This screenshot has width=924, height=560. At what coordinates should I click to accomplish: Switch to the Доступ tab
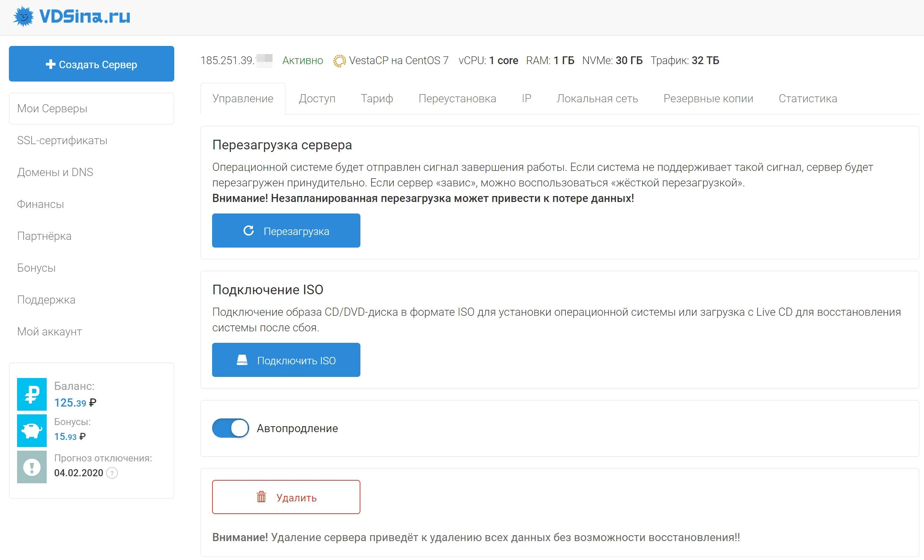coord(317,99)
